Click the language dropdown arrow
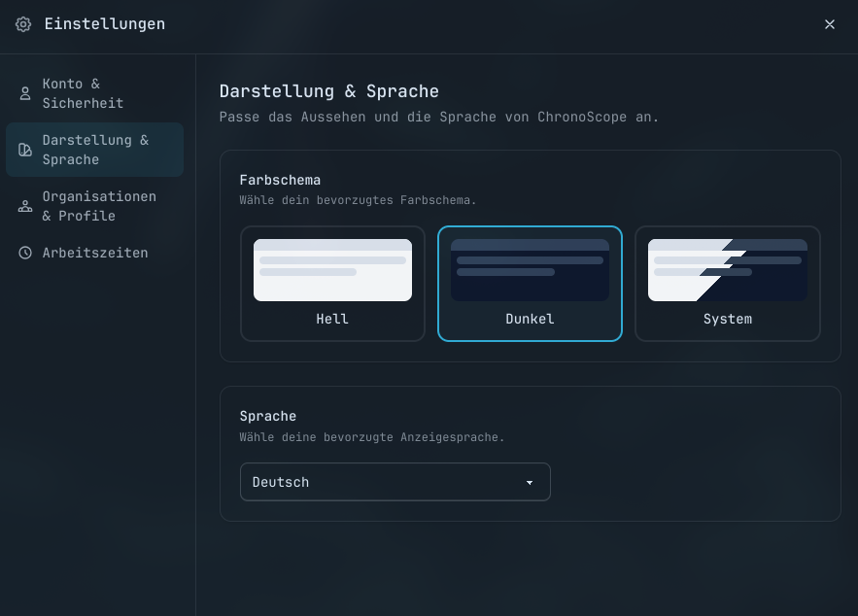Viewport: 858px width, 616px height. pyautogui.click(x=530, y=483)
